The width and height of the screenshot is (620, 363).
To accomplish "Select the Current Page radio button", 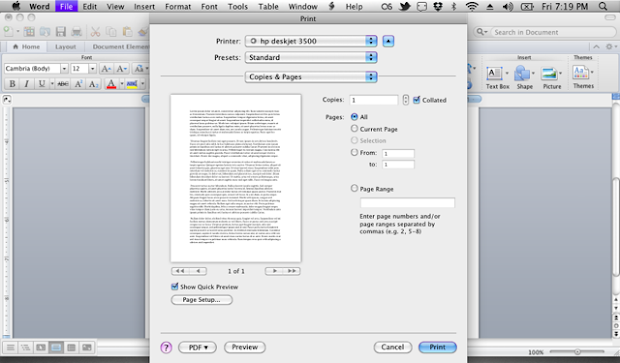I will coord(354,129).
